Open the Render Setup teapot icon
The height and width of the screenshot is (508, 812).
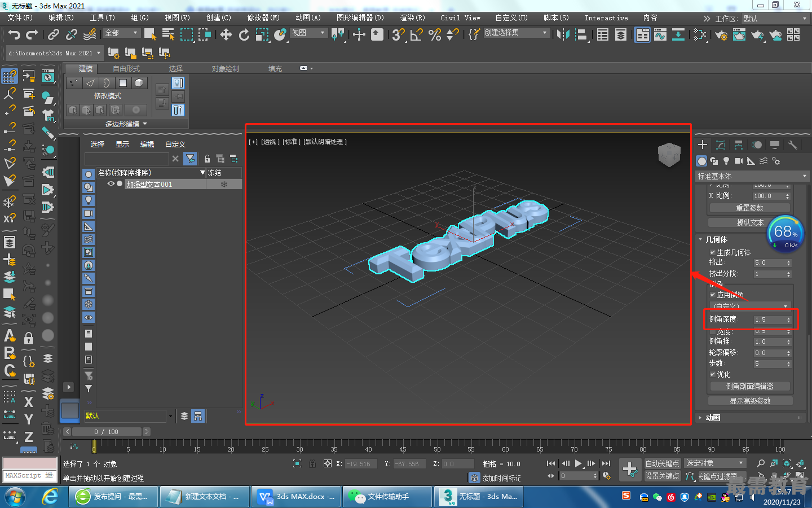(x=721, y=35)
